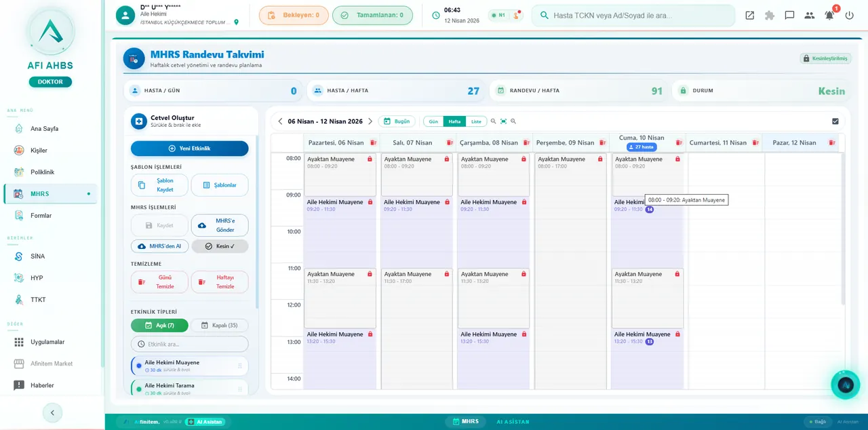Open the chat messages icon

point(789,15)
